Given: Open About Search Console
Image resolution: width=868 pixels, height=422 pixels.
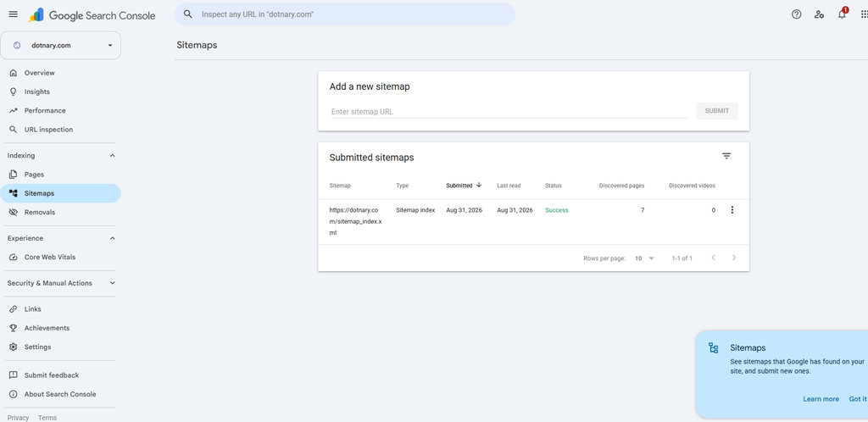Looking at the screenshot, I should (60, 394).
